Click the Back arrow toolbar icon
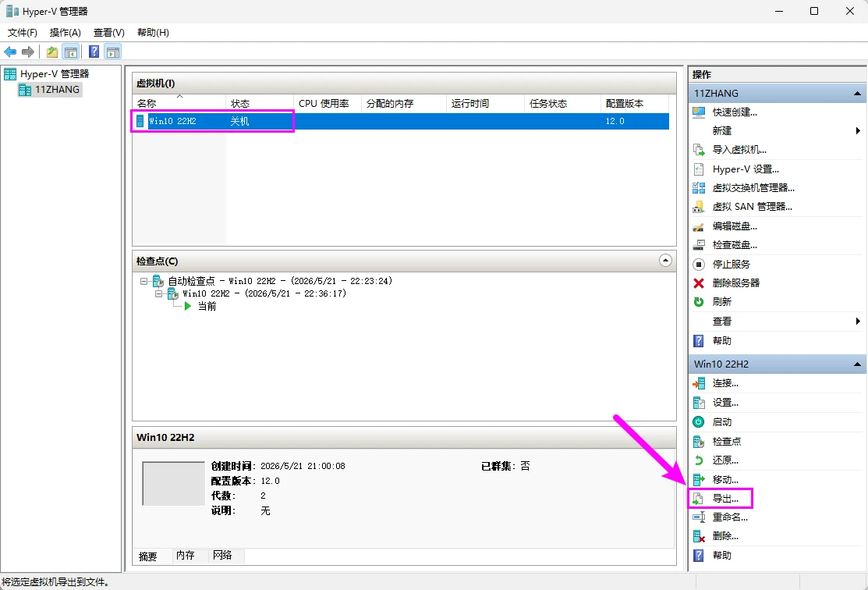 [10, 52]
